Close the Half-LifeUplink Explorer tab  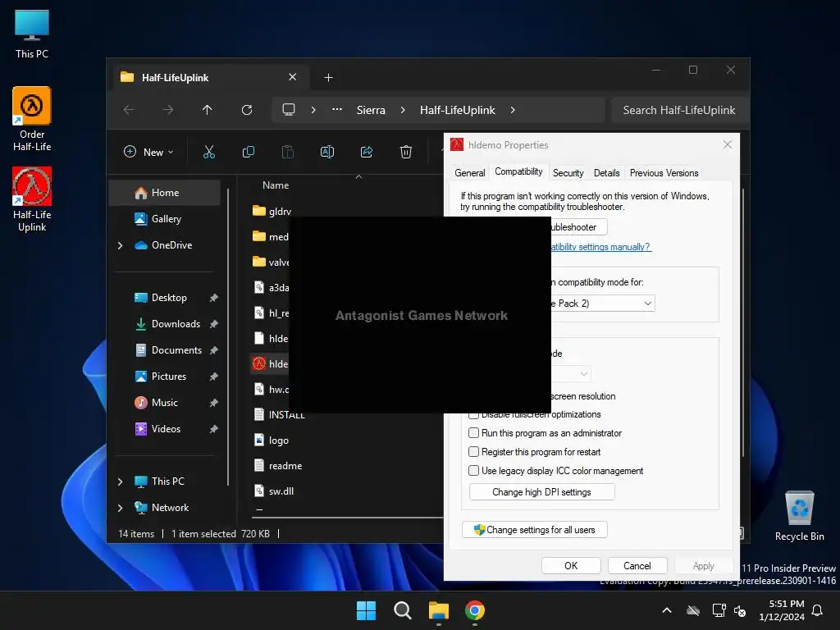(x=293, y=77)
